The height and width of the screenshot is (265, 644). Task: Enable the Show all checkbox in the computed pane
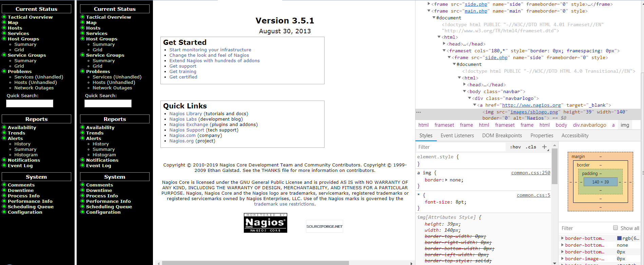615,228
